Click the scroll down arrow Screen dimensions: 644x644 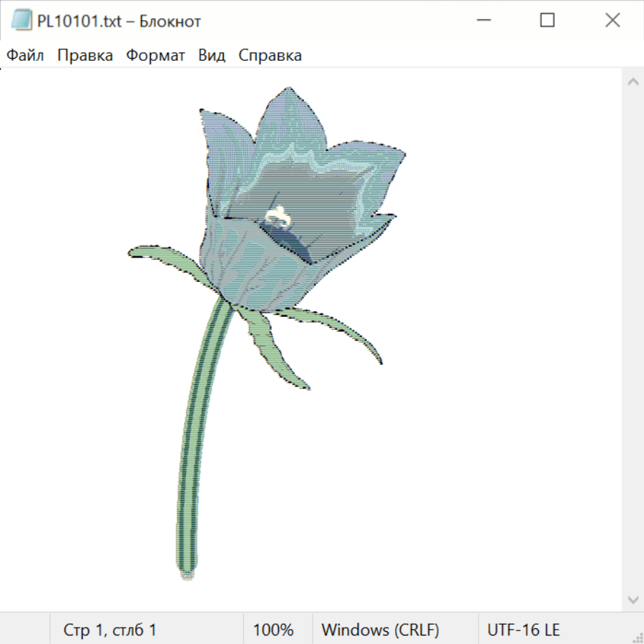(633, 599)
